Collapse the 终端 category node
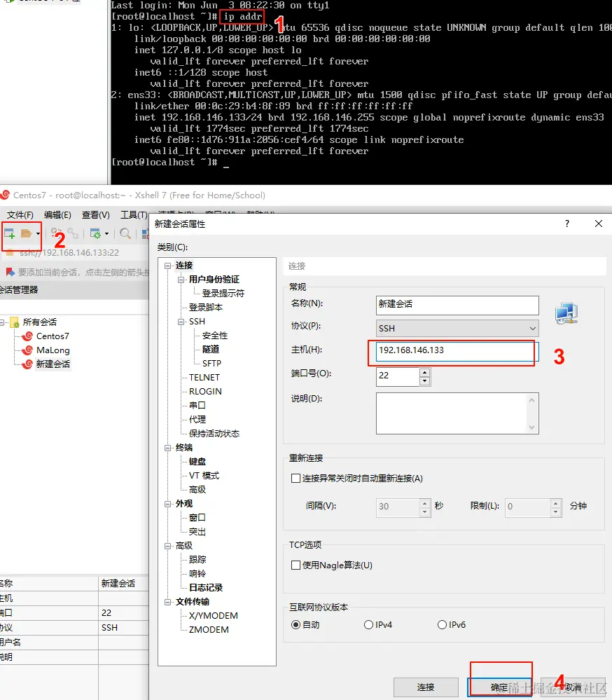The image size is (612, 700). pyautogui.click(x=168, y=448)
